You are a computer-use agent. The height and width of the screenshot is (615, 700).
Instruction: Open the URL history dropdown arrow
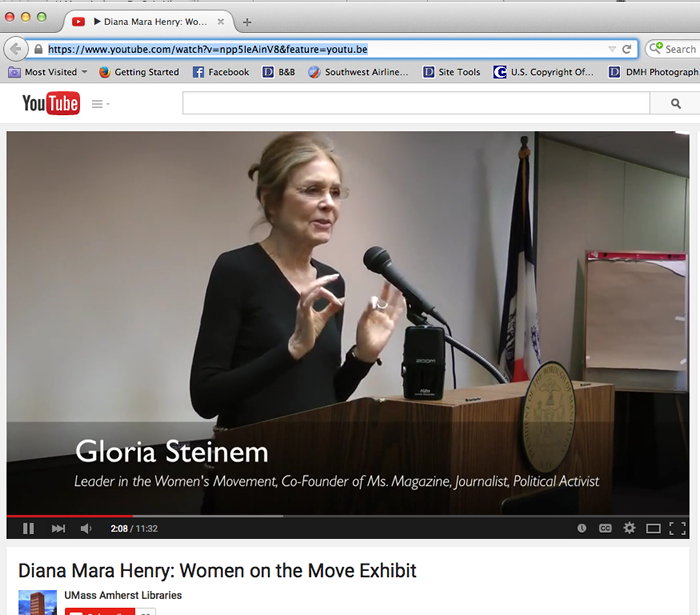click(611, 48)
